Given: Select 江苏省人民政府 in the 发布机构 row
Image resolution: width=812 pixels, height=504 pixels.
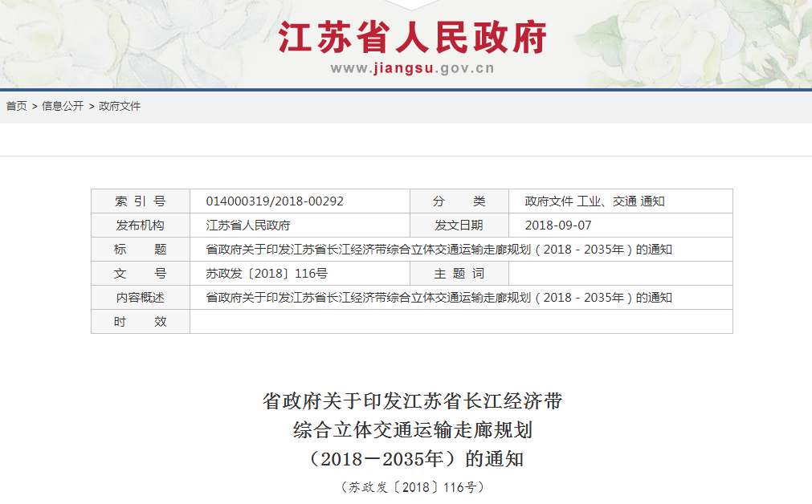Looking at the screenshot, I should tap(248, 225).
